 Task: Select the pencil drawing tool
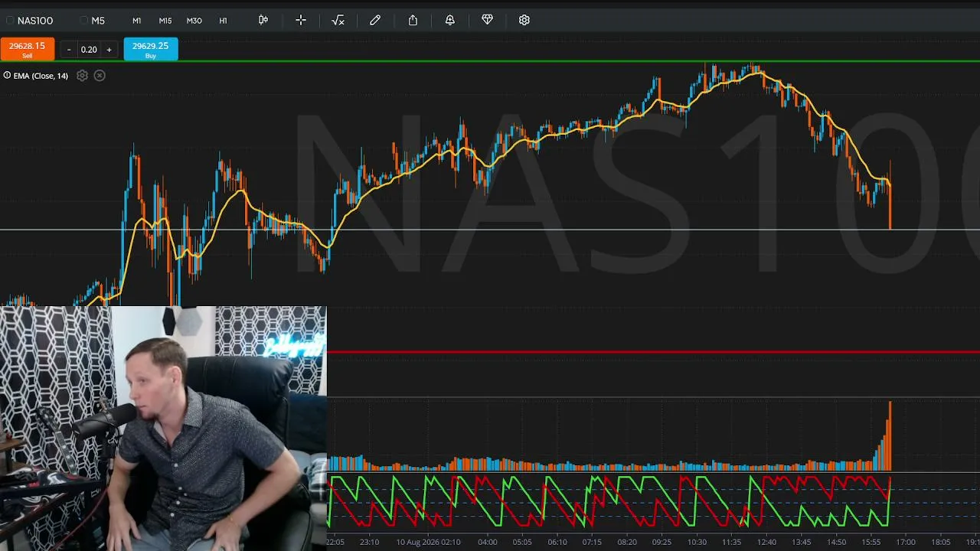click(375, 20)
